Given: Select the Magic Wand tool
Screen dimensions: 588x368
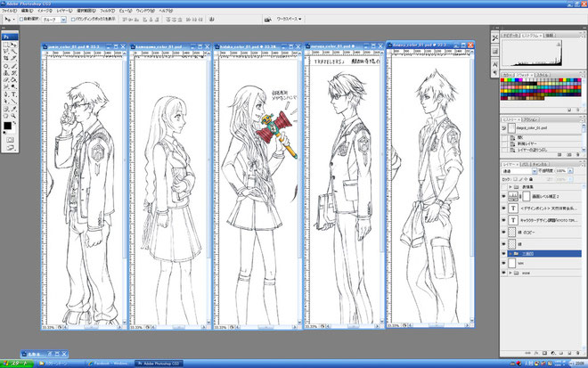Looking at the screenshot, I should coord(13,52).
